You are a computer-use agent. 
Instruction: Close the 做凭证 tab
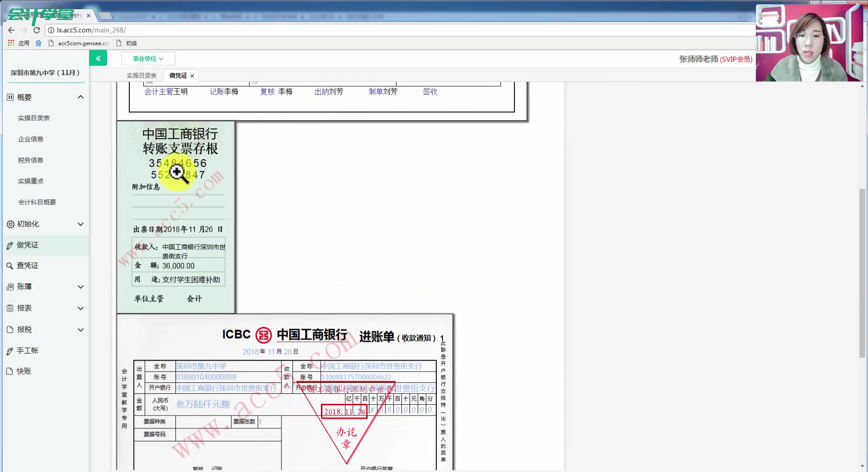point(192,76)
